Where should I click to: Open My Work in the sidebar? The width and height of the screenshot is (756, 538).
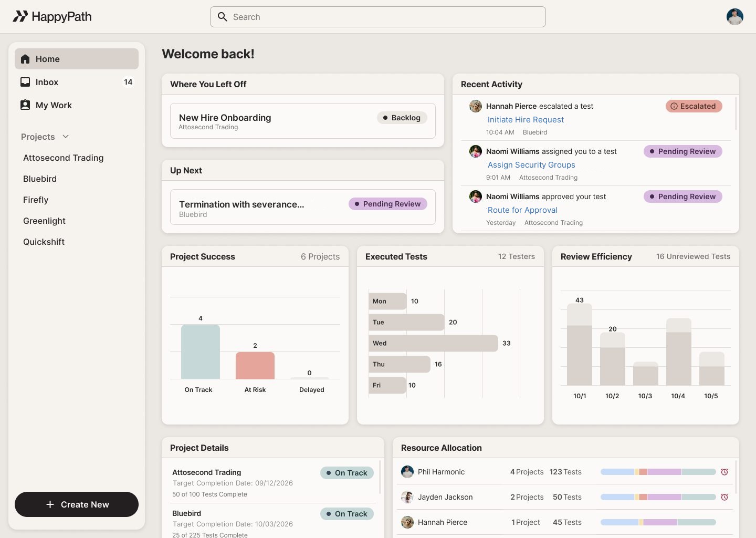(x=77, y=105)
